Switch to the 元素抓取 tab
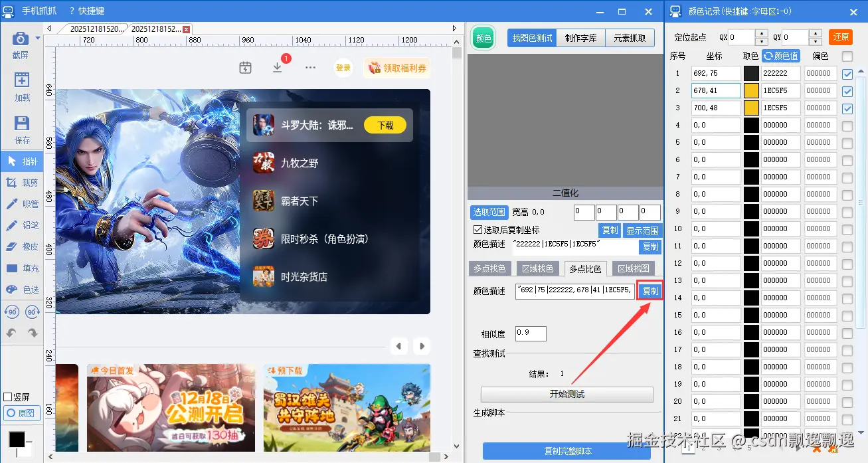The image size is (868, 463). [x=630, y=38]
